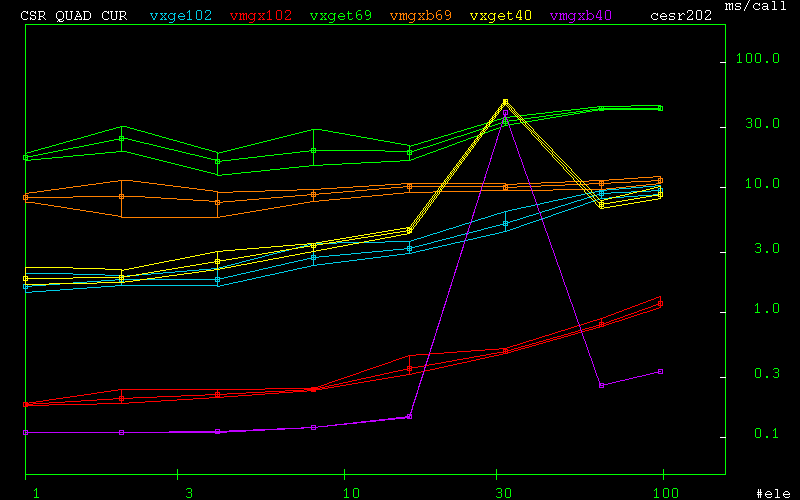The height and width of the screenshot is (500, 800).
Task: Click the '30' x-axis tick label
Action: (x=504, y=493)
